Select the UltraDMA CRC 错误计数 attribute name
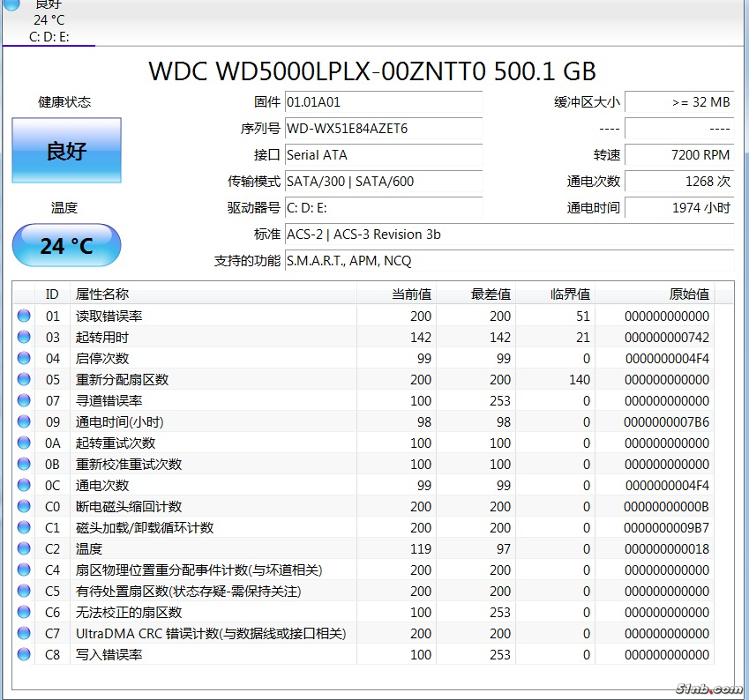Viewport: 749px width, 700px height. pyautogui.click(x=211, y=634)
